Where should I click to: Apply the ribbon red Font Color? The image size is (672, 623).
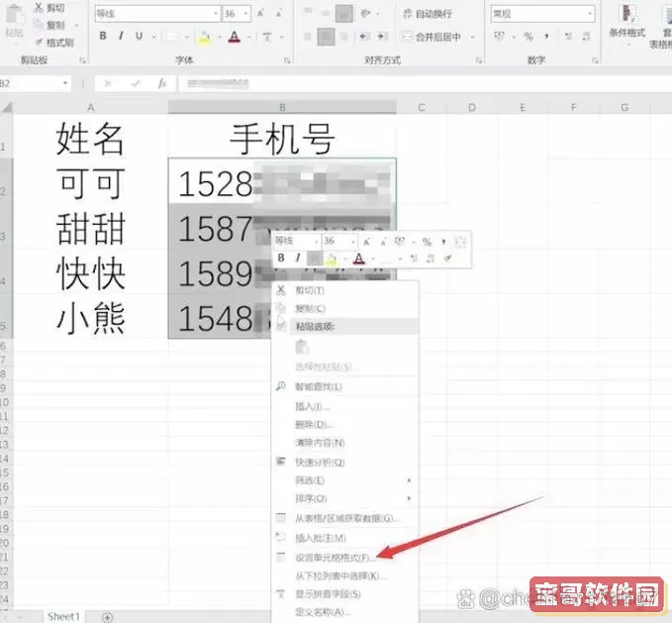coord(234,37)
